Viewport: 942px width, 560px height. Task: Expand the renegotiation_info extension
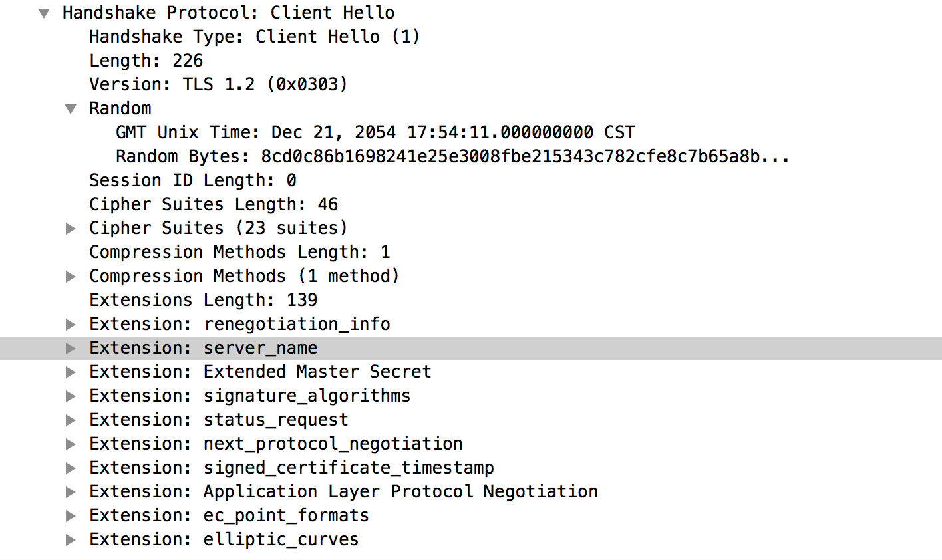point(71,325)
